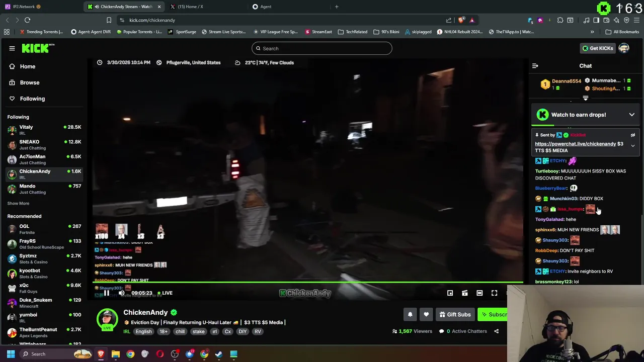Follow with the heart button

point(426,315)
